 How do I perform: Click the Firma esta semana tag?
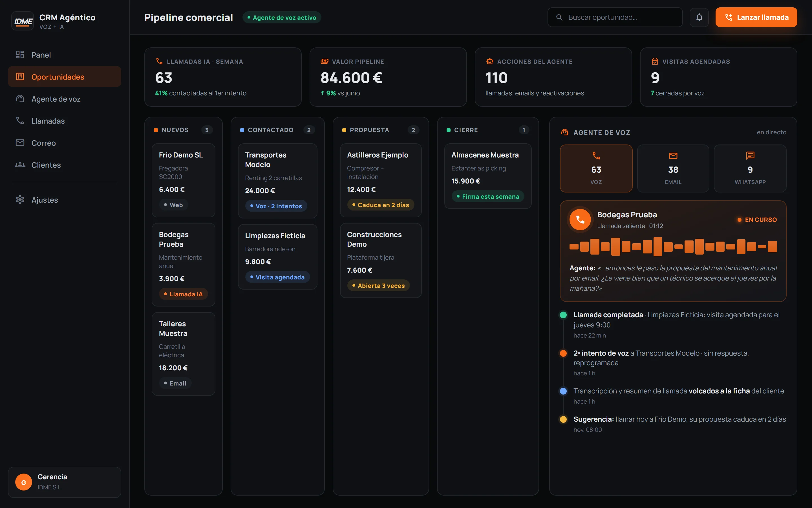pyautogui.click(x=488, y=196)
